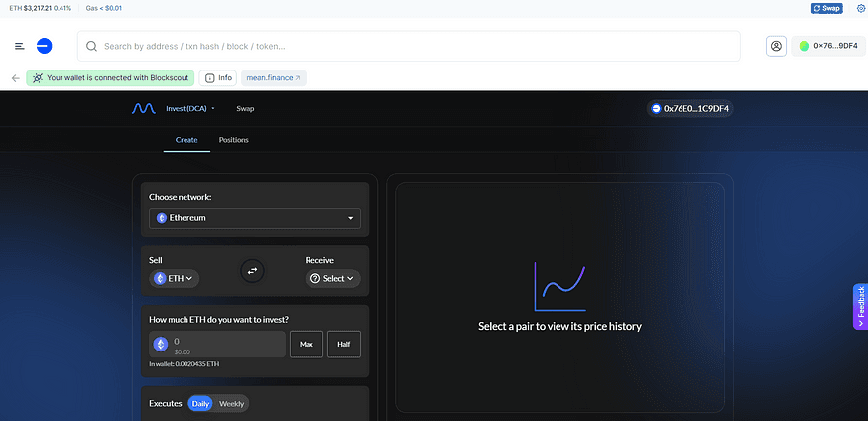Click the In wallet: 0.0020435 ETH text
This screenshot has width=868, height=421.
(x=185, y=364)
